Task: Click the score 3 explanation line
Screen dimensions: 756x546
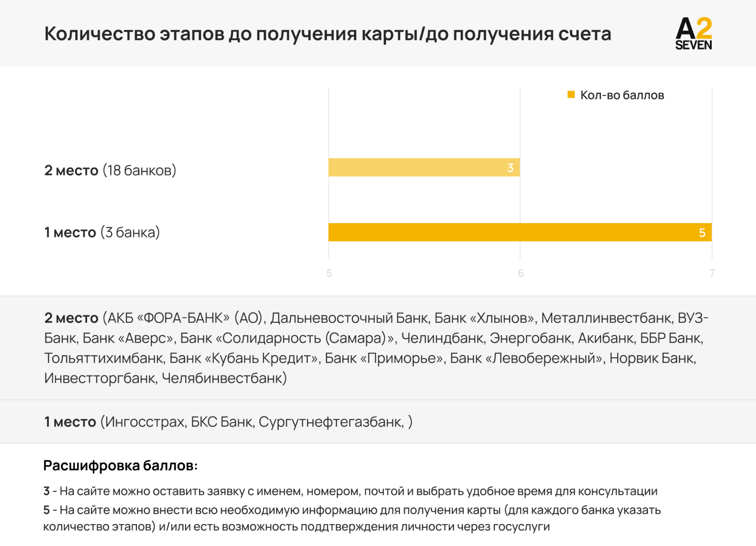Action: [350, 491]
